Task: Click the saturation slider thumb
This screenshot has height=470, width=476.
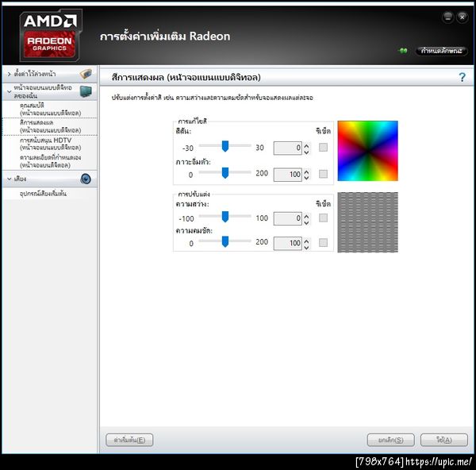Action: click(225, 173)
